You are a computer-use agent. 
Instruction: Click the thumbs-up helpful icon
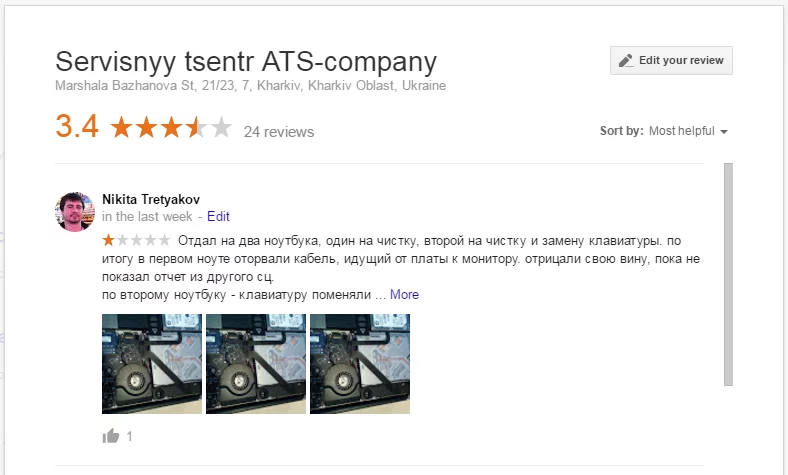111,436
